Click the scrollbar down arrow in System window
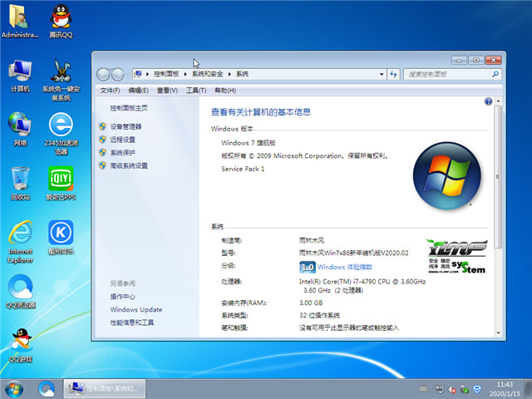 tap(498, 332)
